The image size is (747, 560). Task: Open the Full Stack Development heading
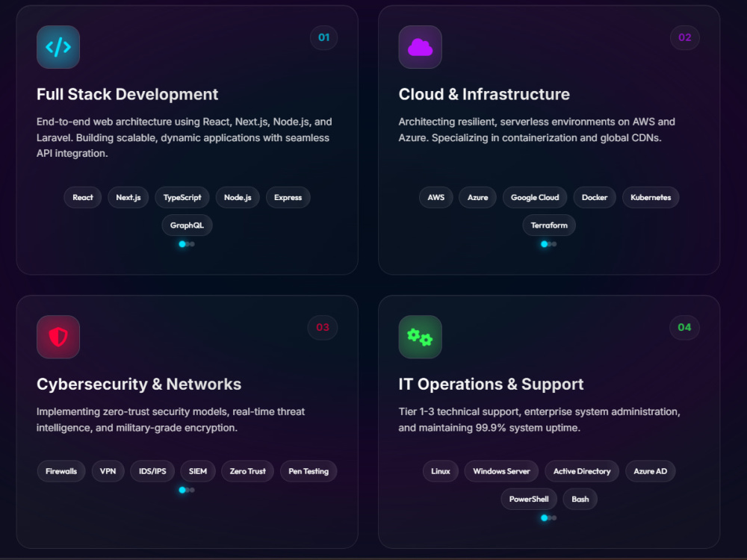[127, 94]
